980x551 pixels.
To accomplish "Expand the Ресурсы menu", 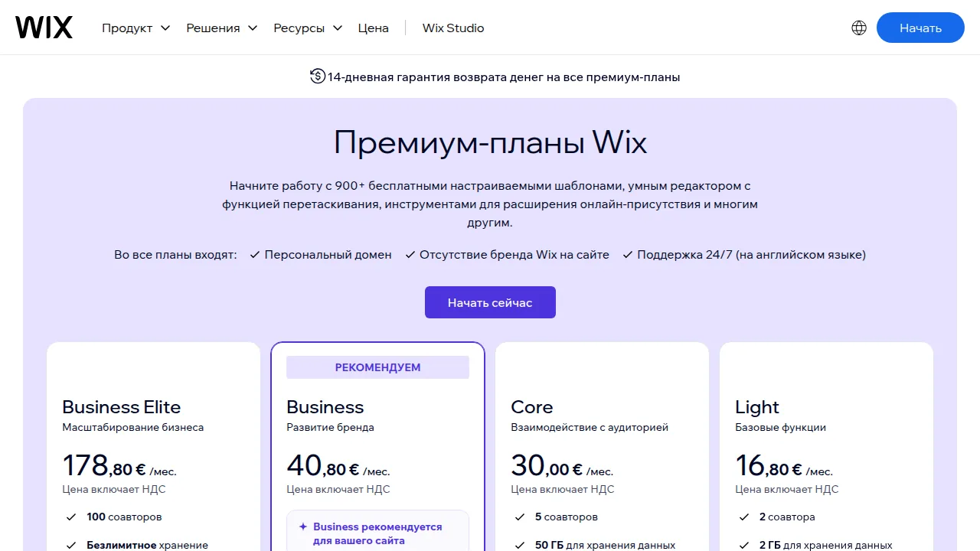I will [x=309, y=28].
